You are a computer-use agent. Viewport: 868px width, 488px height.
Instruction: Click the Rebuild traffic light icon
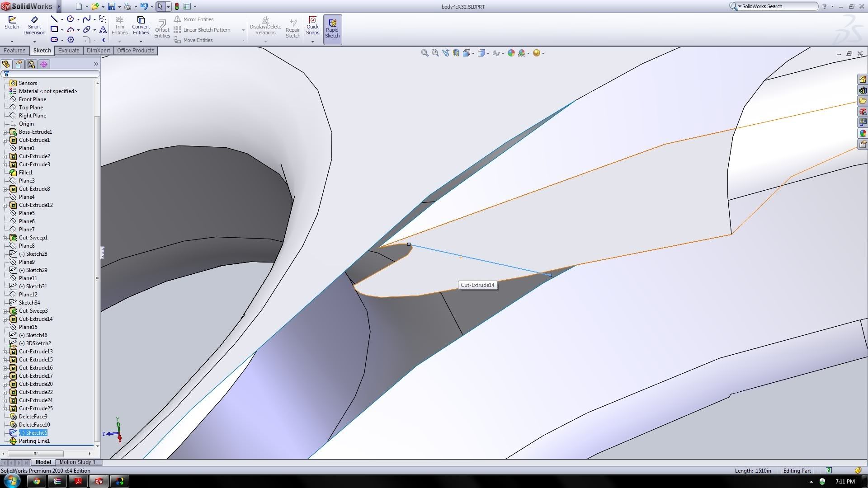click(x=177, y=6)
